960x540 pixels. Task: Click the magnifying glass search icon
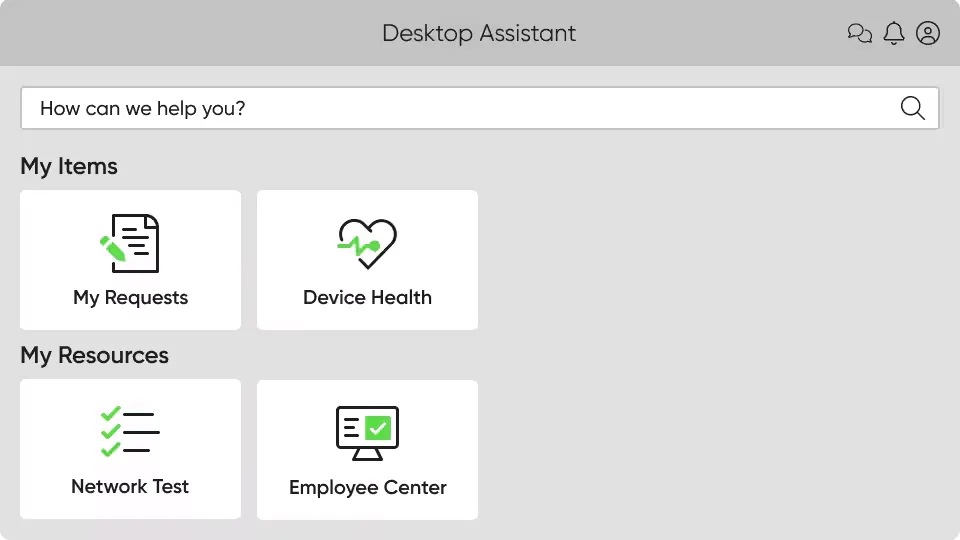(x=912, y=108)
